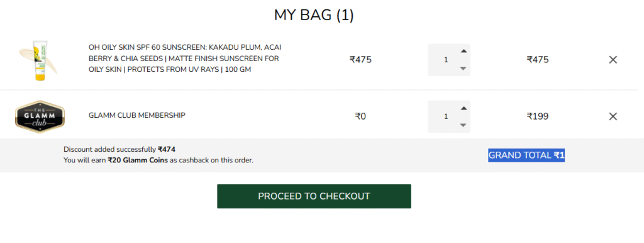Click the membership unit price ₹0
Image resolution: width=644 pixels, height=243 pixels.
(x=360, y=116)
